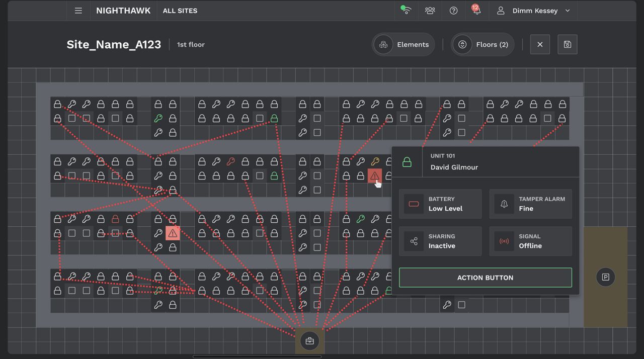The width and height of the screenshot is (644, 359).
Task: Click the save floor plan icon
Action: point(567,45)
